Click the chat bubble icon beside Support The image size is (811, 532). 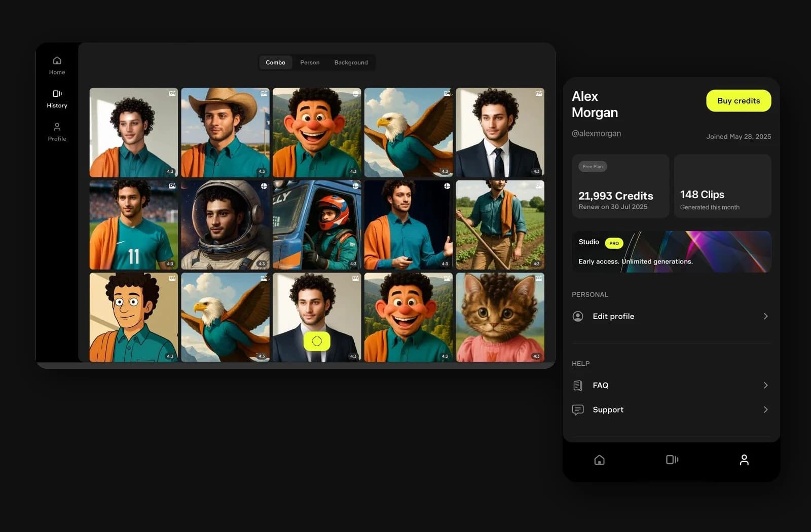click(578, 410)
